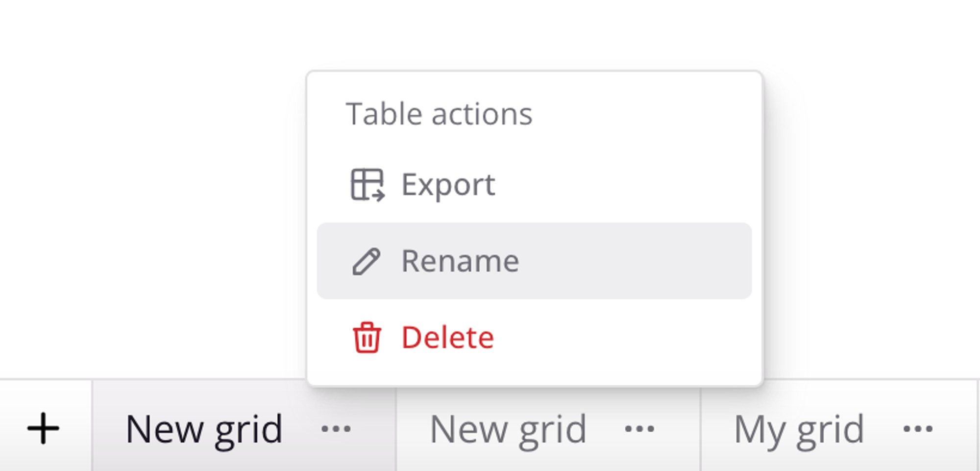The width and height of the screenshot is (980, 471).
Task: Select the red Delete label text
Action: tap(447, 337)
